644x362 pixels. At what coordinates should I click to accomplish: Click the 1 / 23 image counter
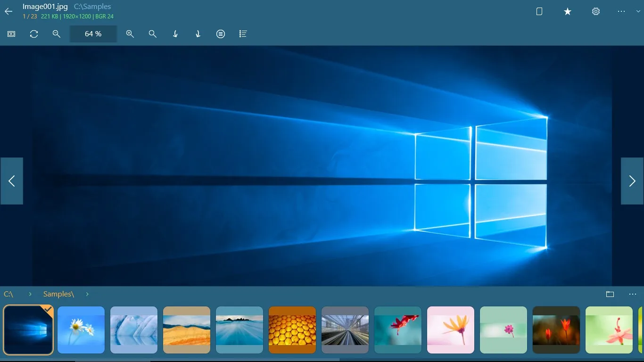(30, 16)
